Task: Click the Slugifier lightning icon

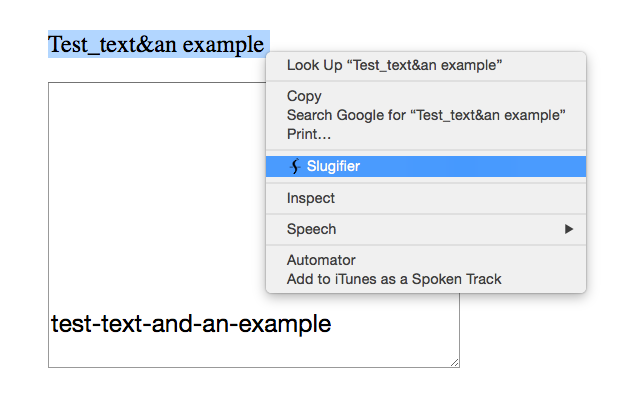Action: pyautogui.click(x=295, y=167)
